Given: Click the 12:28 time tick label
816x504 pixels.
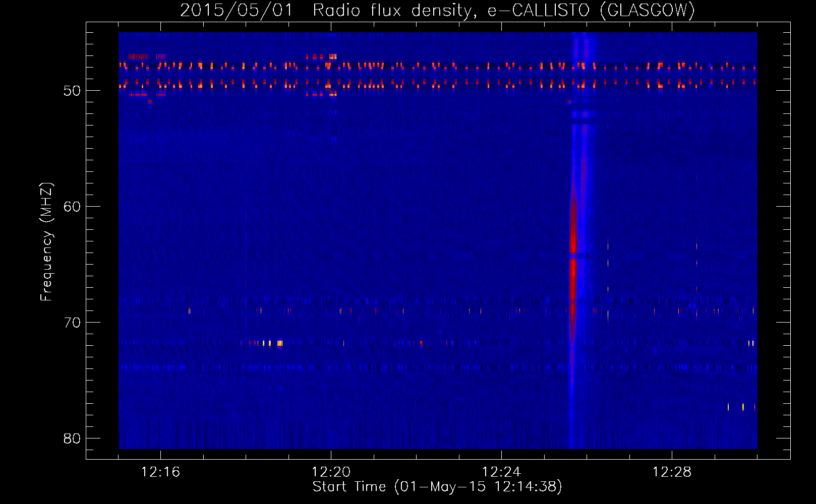Looking at the screenshot, I should pyautogui.click(x=672, y=472).
